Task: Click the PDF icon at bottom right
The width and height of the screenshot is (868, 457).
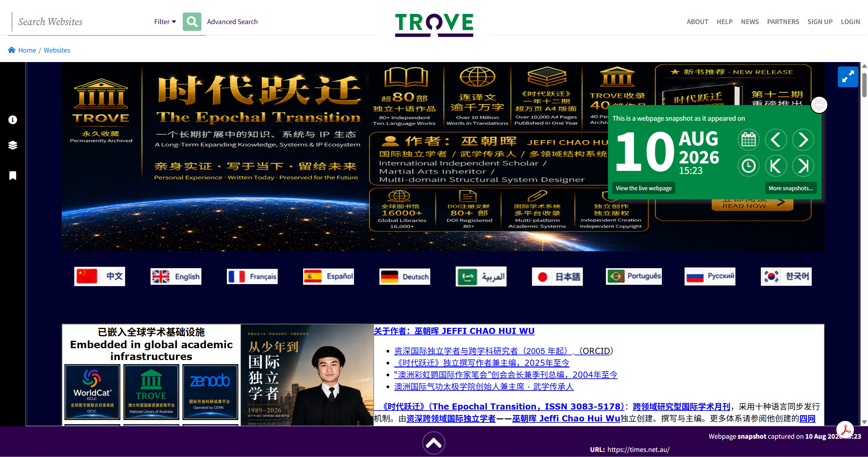Action: tap(845, 430)
